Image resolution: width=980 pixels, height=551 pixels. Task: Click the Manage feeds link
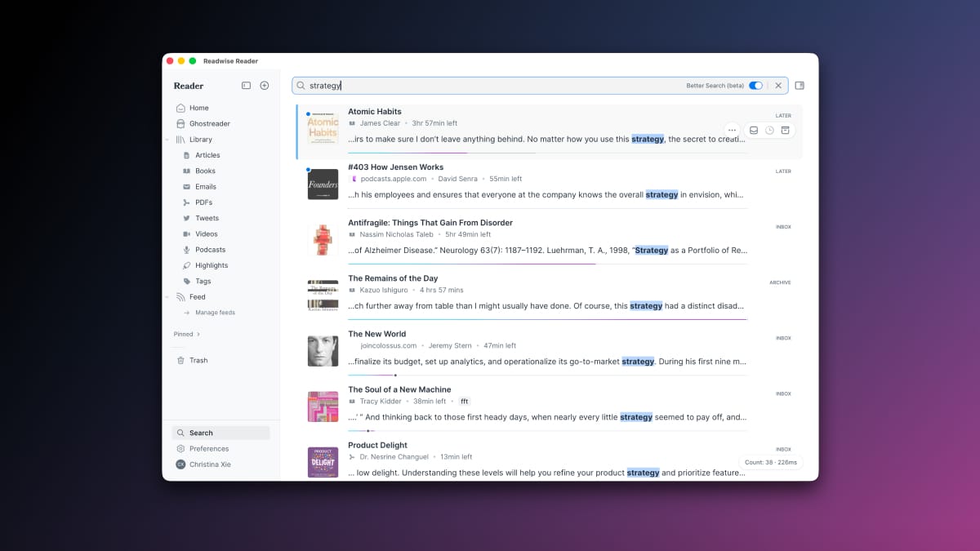point(215,313)
